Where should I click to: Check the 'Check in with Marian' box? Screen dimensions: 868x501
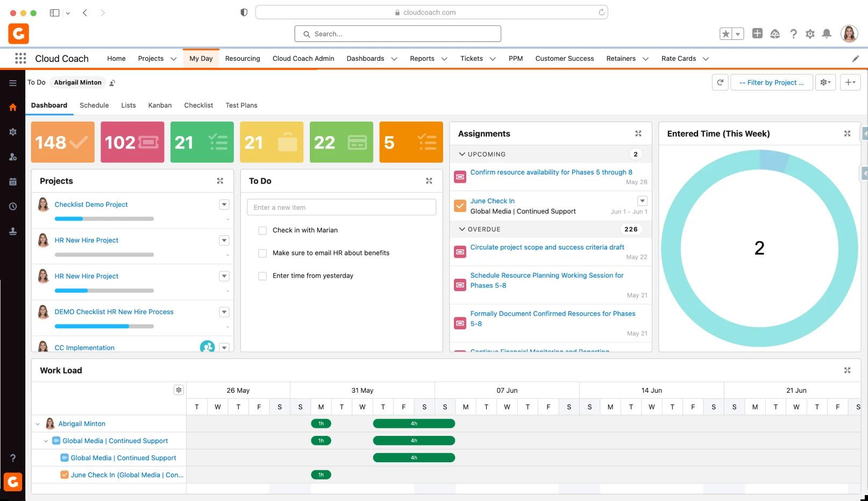pyautogui.click(x=262, y=230)
